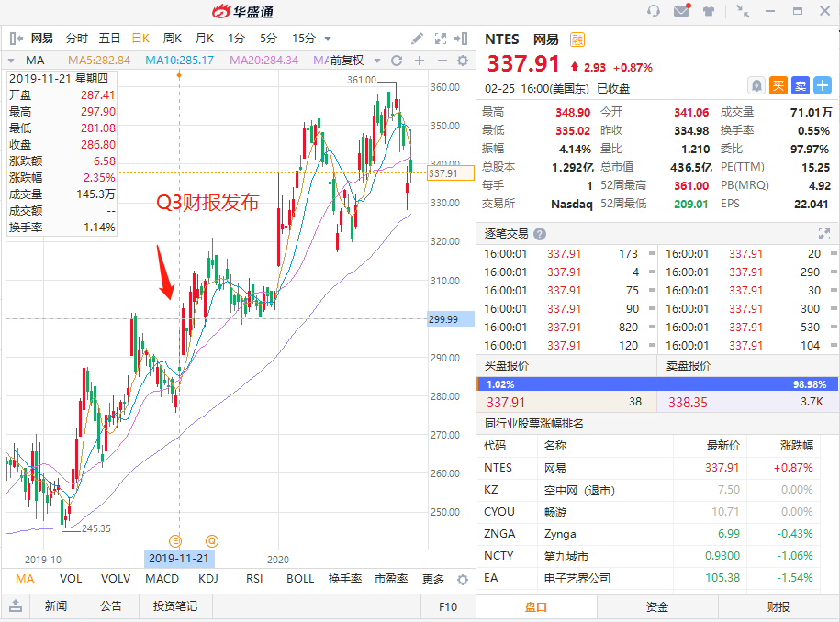Select 周K chart period

[173, 39]
